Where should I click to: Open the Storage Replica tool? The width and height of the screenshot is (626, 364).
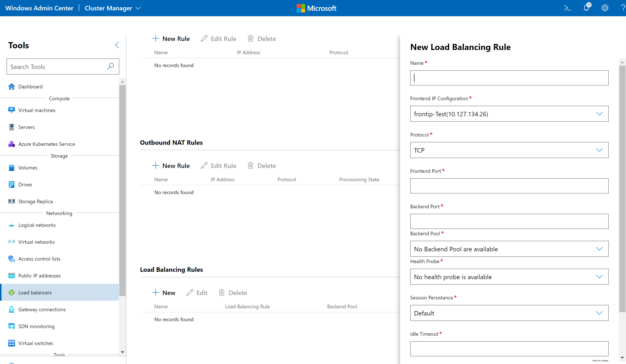click(x=35, y=201)
